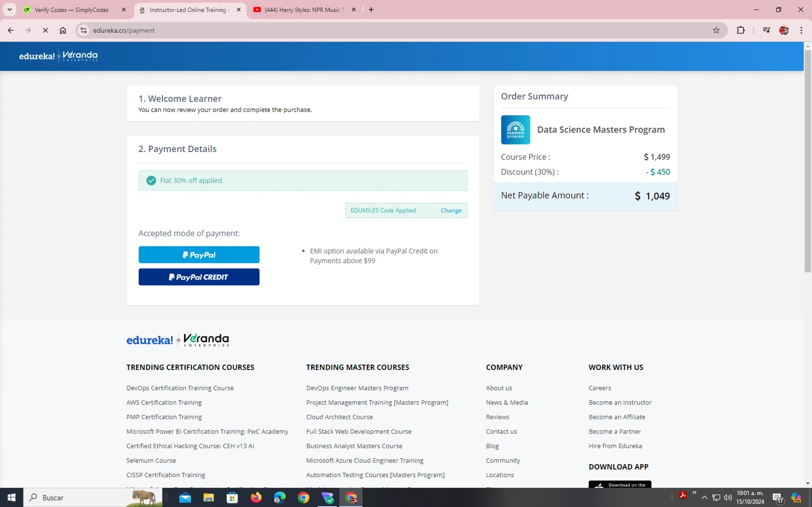Click the Data Science Masters Program badge
The height and width of the screenshot is (507, 812).
click(x=515, y=130)
